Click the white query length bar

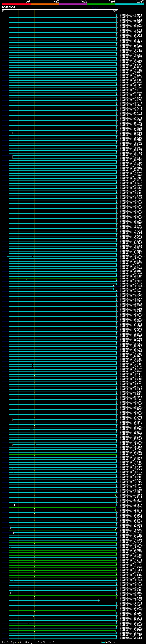point(60,10)
